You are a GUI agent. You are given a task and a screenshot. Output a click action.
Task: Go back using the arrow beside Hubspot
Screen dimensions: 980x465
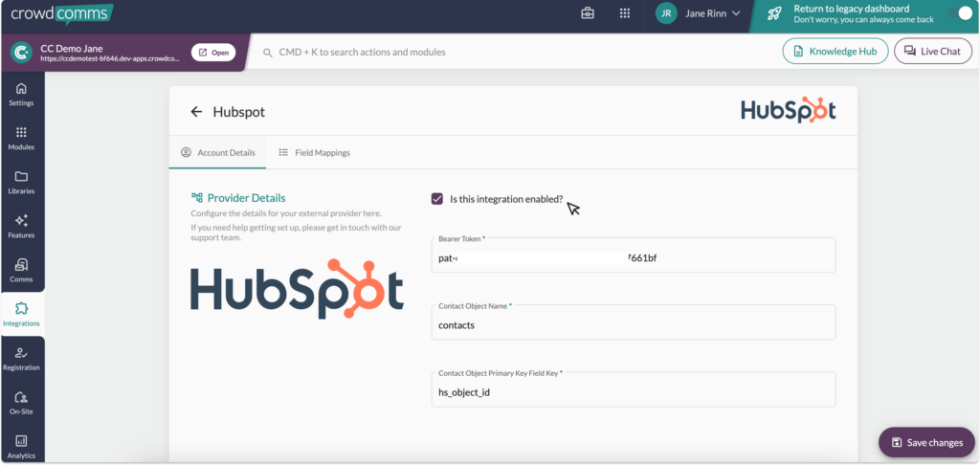[196, 112]
